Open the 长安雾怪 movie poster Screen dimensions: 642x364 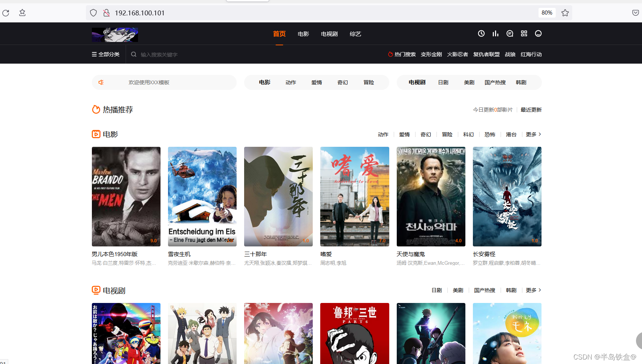[x=507, y=197]
